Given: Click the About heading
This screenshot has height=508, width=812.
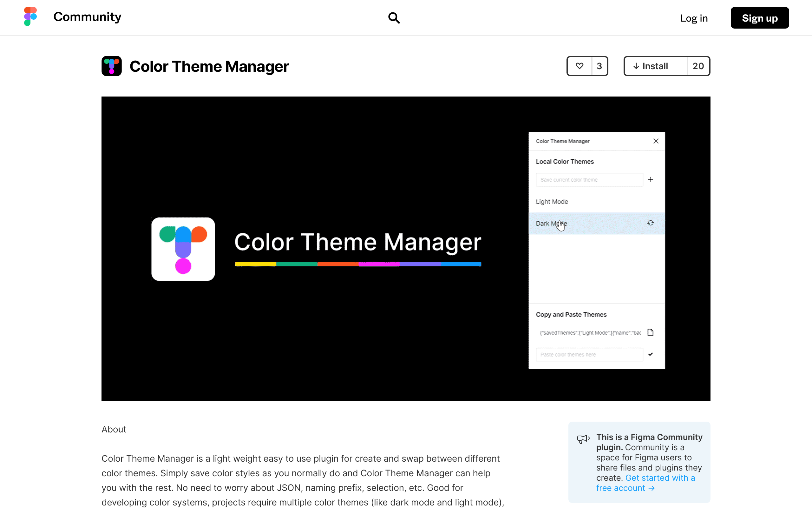Looking at the screenshot, I should (x=114, y=429).
